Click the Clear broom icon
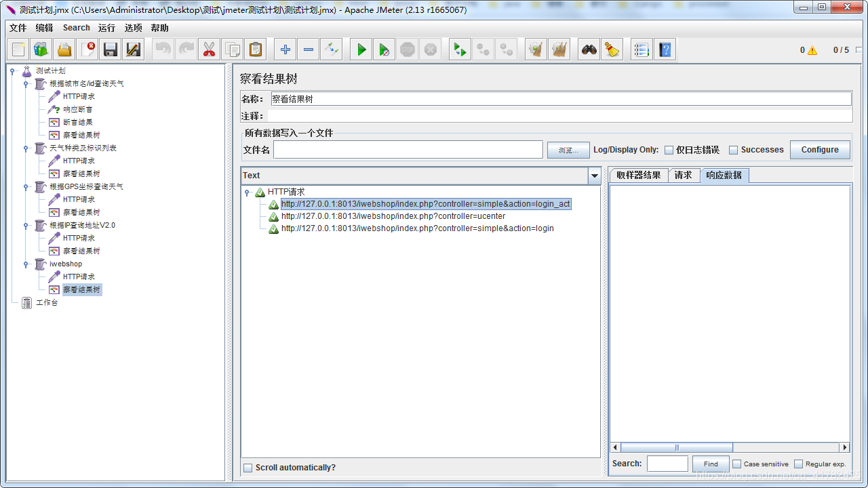 click(536, 49)
